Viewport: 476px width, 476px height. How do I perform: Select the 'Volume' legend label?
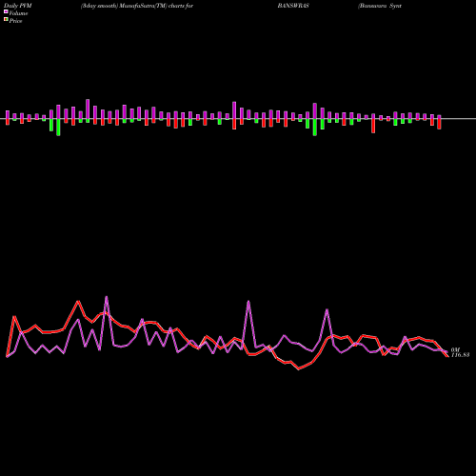click(18, 13)
